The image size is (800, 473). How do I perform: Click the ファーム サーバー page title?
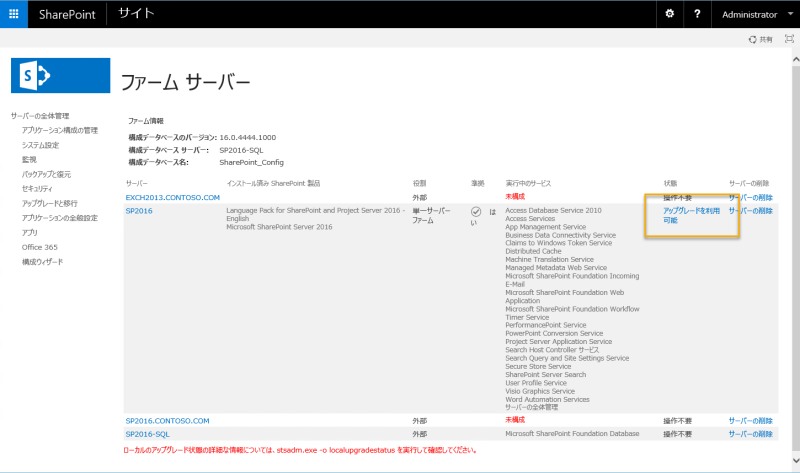pos(185,82)
